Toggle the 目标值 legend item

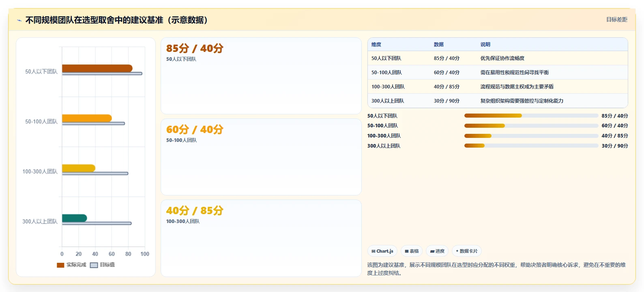tap(102, 265)
